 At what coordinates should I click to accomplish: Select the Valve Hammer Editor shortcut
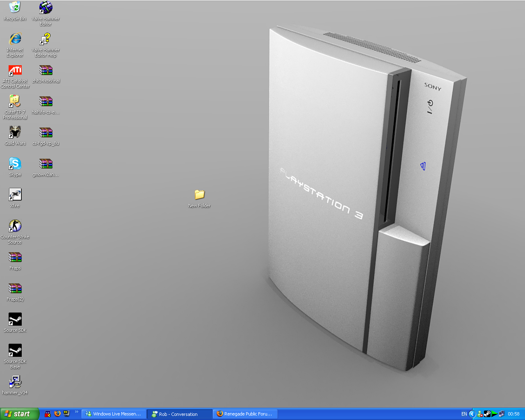tap(46, 8)
